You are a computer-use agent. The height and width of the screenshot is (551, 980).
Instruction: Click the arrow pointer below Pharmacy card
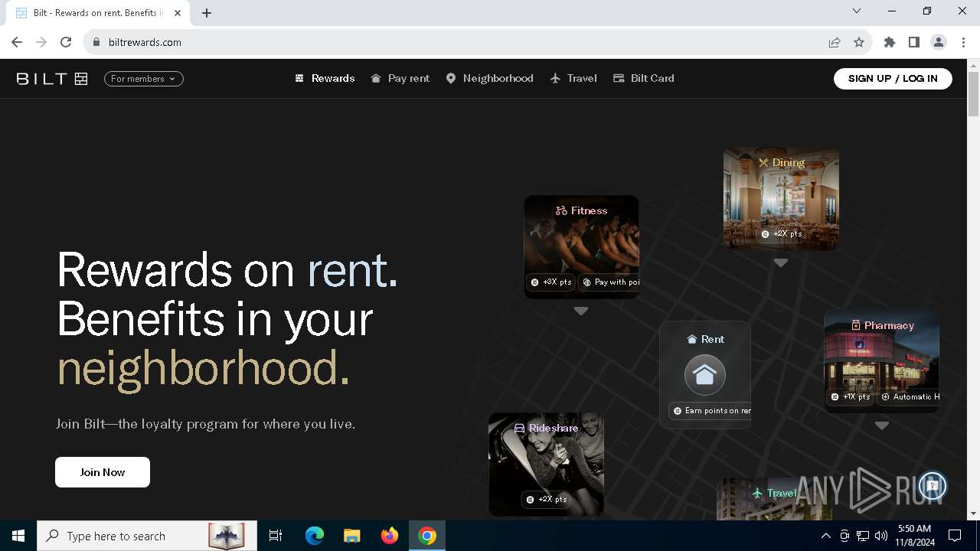tap(882, 425)
